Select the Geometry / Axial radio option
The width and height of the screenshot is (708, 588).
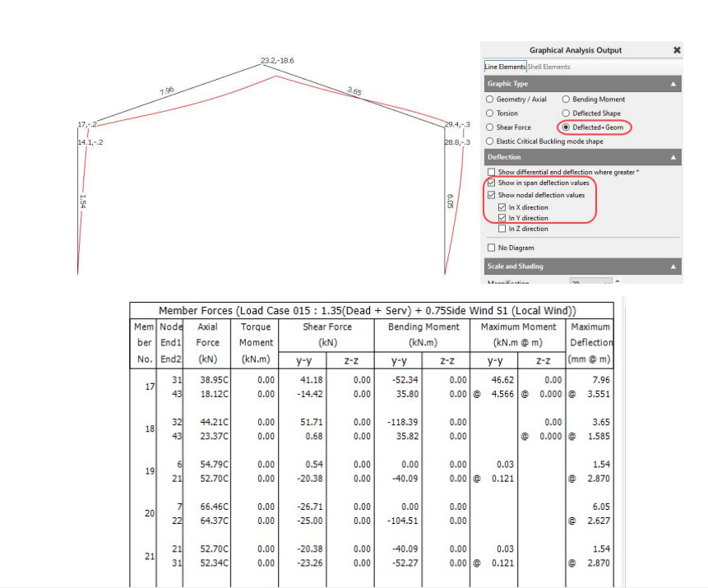(490, 100)
